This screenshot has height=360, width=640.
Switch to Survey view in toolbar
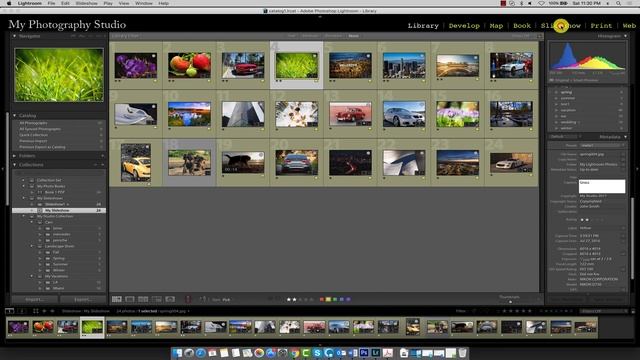click(157, 299)
